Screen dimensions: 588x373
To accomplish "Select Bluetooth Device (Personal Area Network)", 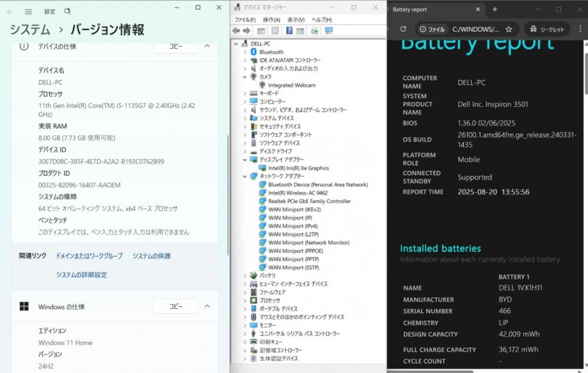I will [x=318, y=184].
